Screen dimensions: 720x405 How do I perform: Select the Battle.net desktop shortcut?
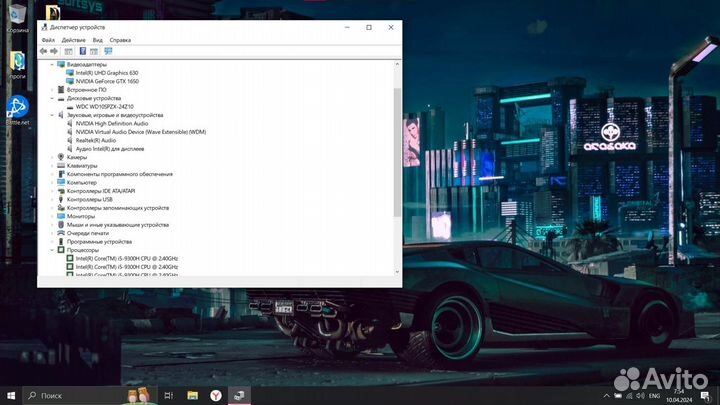(x=17, y=110)
